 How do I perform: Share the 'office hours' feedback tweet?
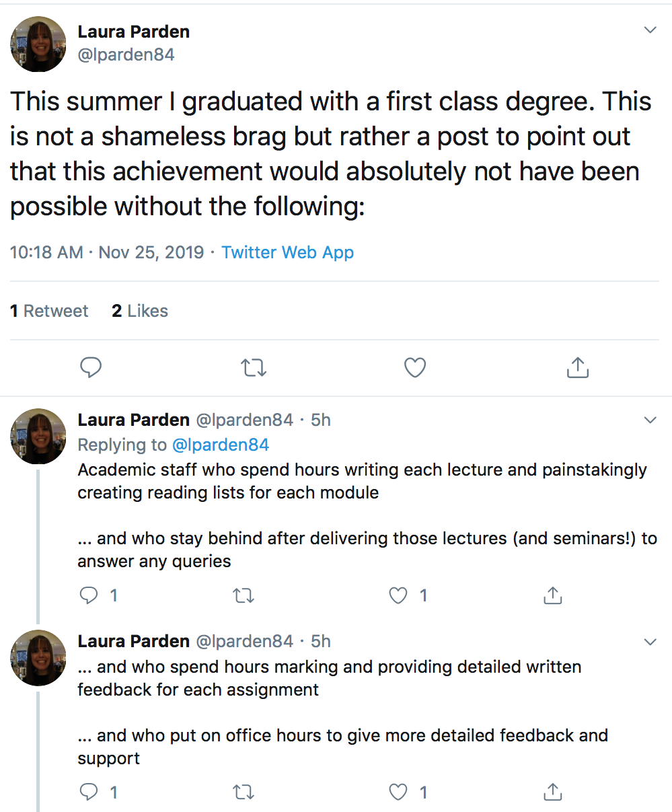pyautogui.click(x=552, y=792)
